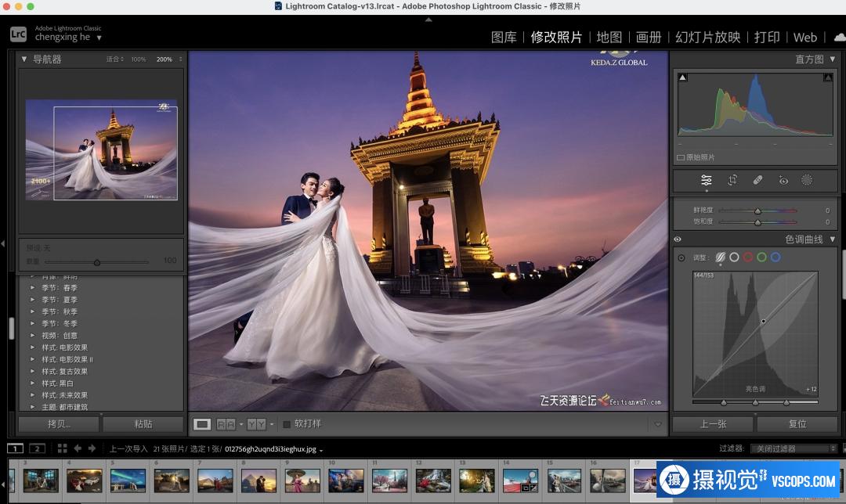Select the Healing bandage tool

click(x=757, y=180)
